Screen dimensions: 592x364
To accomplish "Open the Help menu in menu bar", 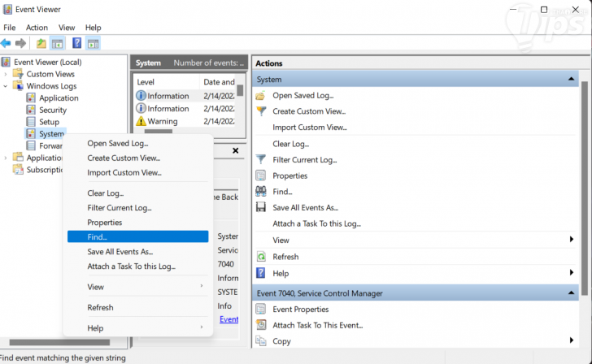I will pos(93,28).
